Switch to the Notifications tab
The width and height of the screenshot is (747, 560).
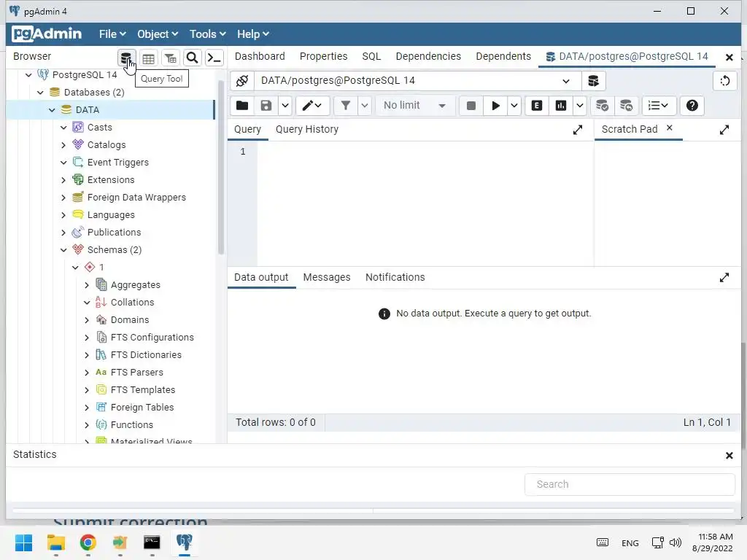pos(395,278)
